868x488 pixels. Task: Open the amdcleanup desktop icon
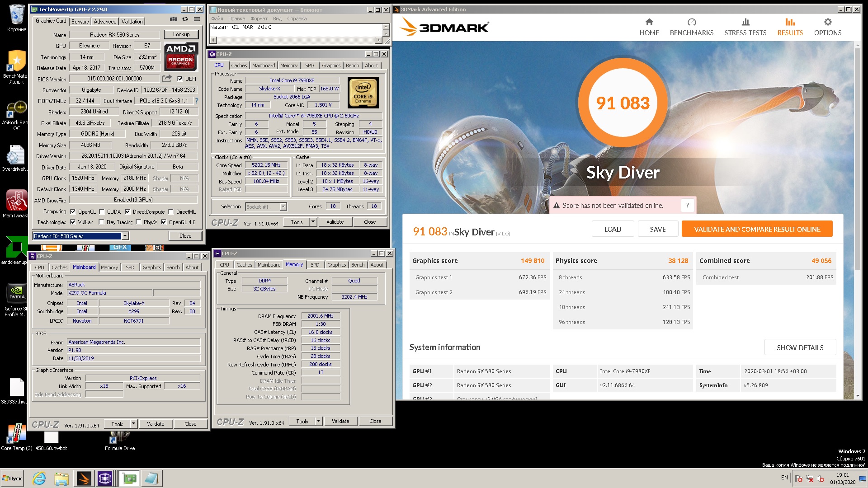[17, 250]
